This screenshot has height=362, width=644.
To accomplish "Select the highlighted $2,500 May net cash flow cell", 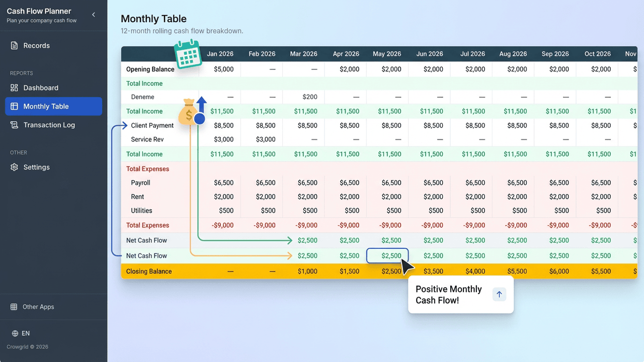I will coord(387,256).
